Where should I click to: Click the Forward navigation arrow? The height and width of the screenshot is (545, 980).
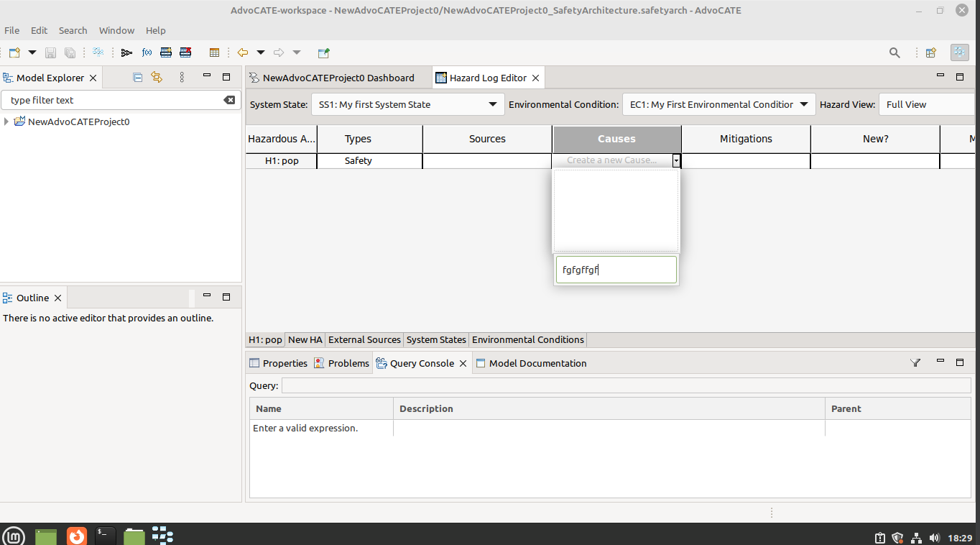tap(279, 52)
